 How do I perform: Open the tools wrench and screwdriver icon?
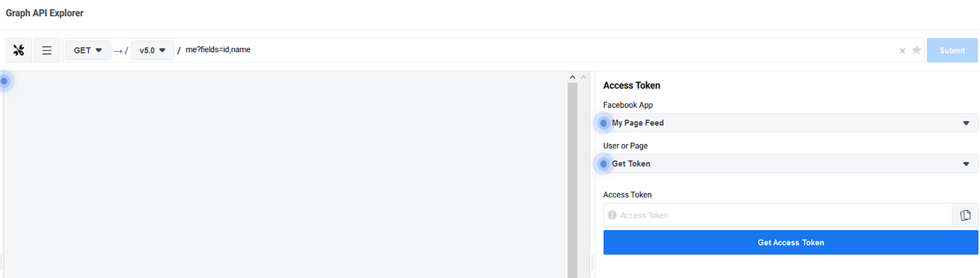point(19,51)
